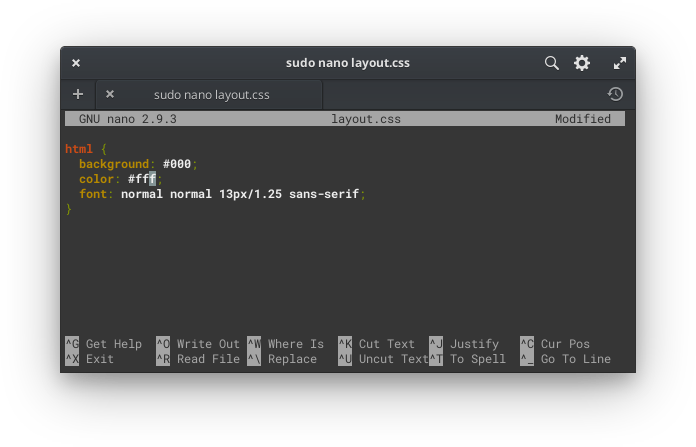
Task: Click the ^J Justify shortcut
Action: point(464,344)
